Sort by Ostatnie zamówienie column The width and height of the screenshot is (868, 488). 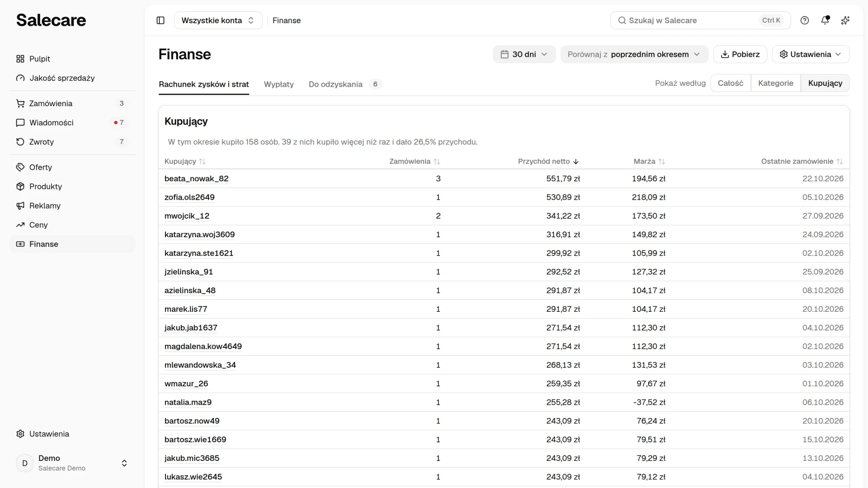pyautogui.click(x=802, y=161)
